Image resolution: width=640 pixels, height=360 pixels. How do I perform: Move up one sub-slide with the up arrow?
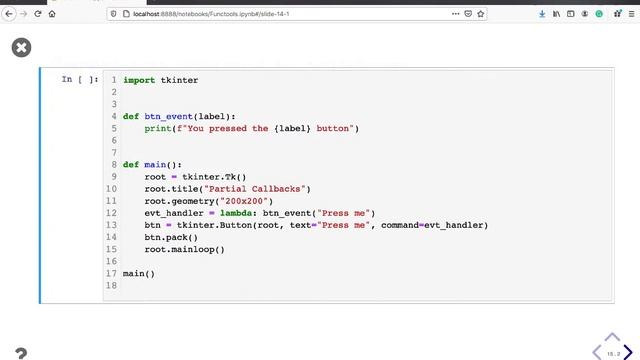pos(612,337)
